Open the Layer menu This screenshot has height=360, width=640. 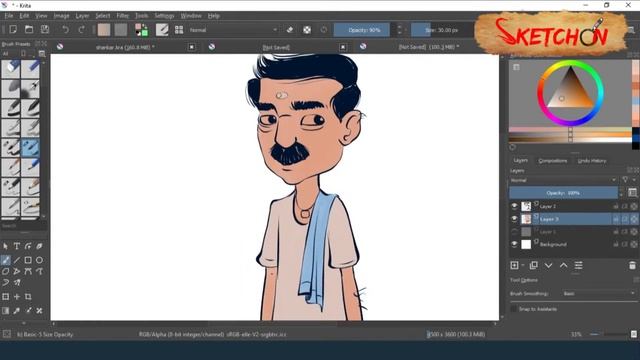[x=82, y=16]
